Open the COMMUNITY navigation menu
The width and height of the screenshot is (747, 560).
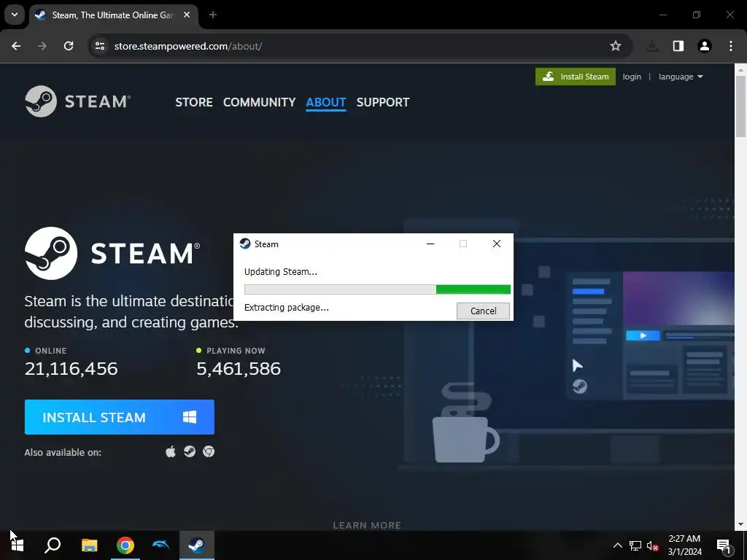[x=259, y=102]
